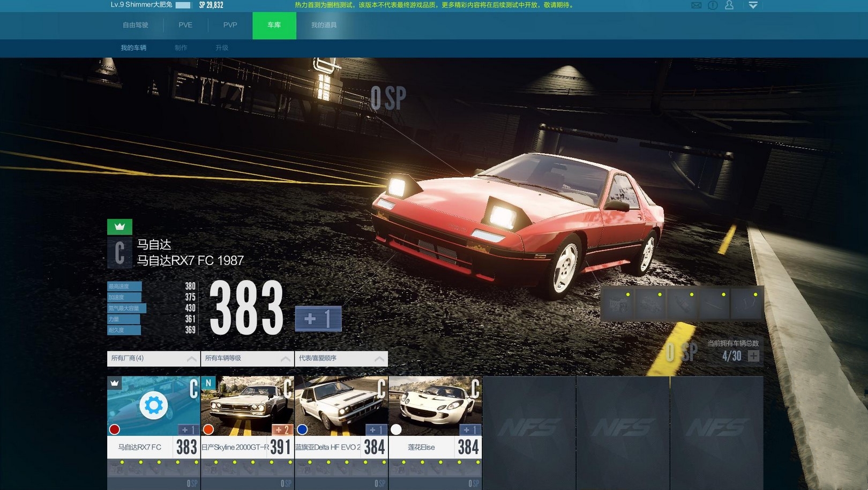The image size is (868, 490).
Task: Click the +2 badge on Skyline card
Action: (282, 429)
